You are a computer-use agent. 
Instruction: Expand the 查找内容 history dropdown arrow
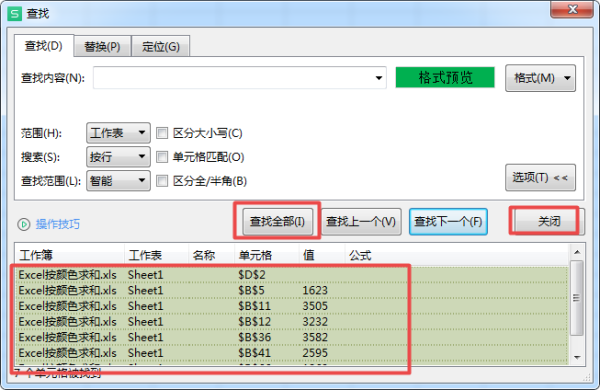click(x=378, y=78)
